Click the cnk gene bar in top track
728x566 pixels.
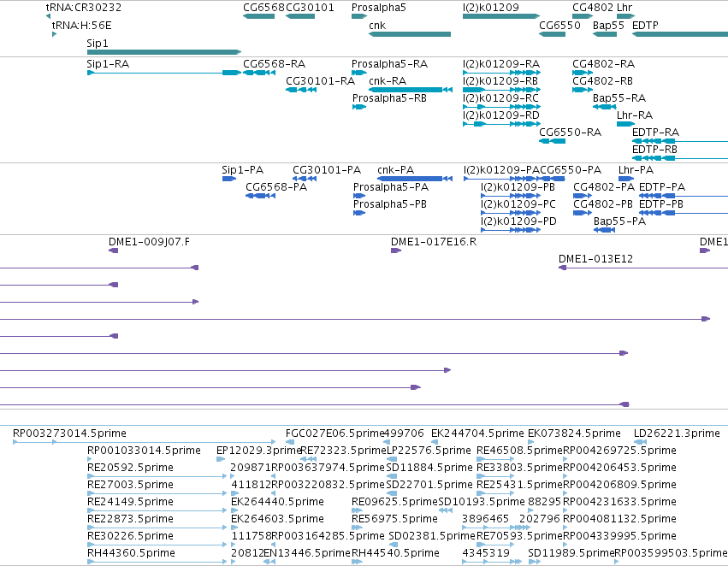coord(410,34)
